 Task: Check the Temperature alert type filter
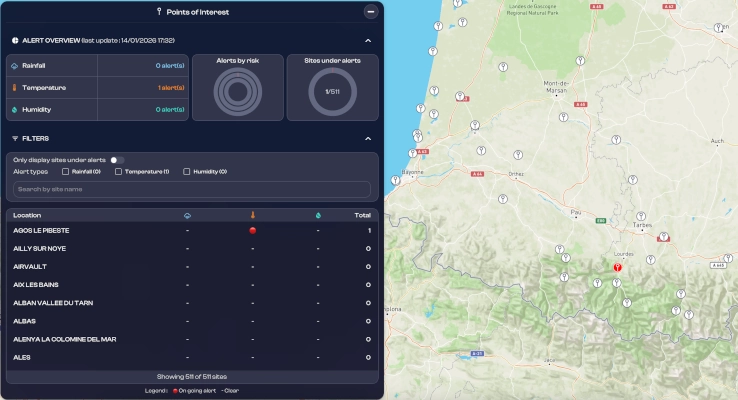pos(118,172)
